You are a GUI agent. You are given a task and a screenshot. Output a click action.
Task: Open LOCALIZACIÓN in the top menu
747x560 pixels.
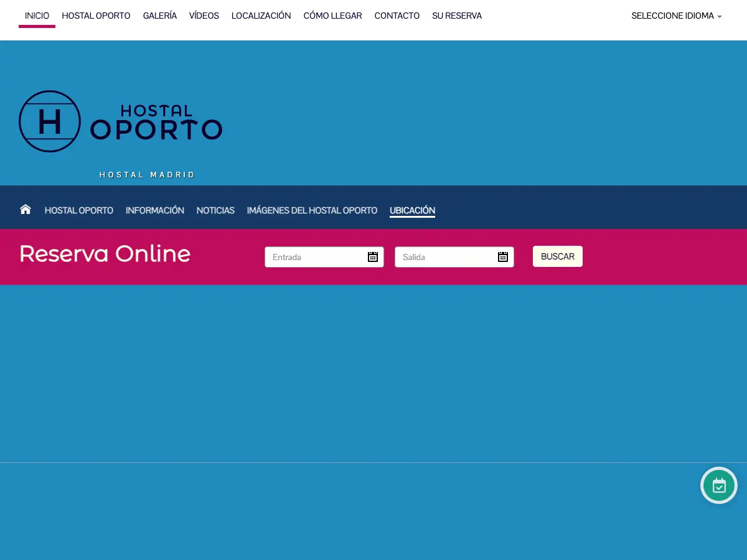[261, 16]
